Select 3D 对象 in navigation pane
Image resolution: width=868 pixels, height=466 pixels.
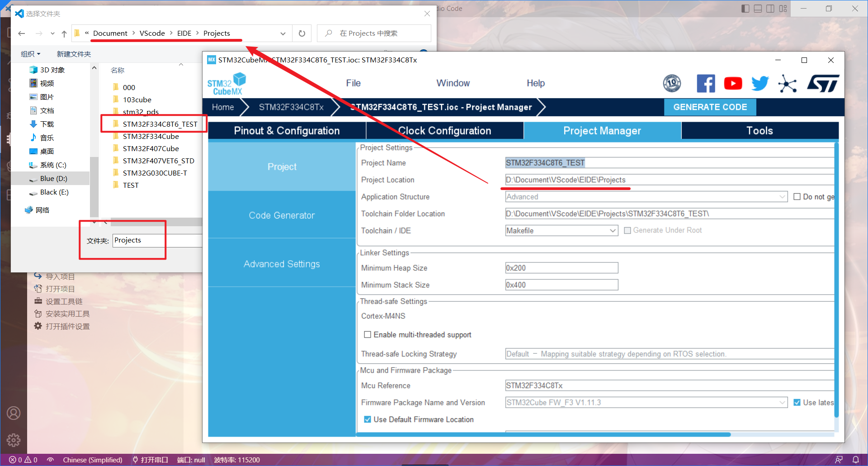(x=52, y=70)
